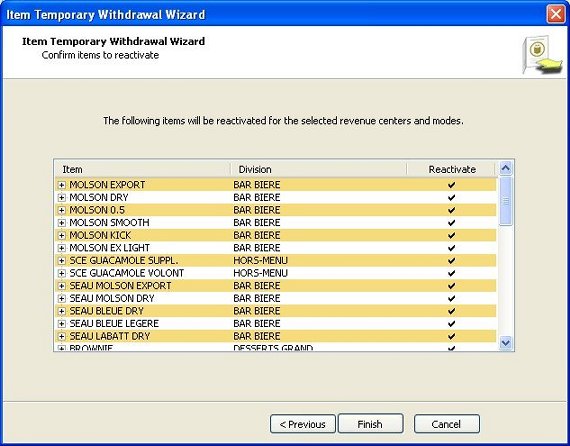This screenshot has width=570, height=446.
Task: Toggle Reactivate check for MOLSON DRY
Action: pos(451,198)
